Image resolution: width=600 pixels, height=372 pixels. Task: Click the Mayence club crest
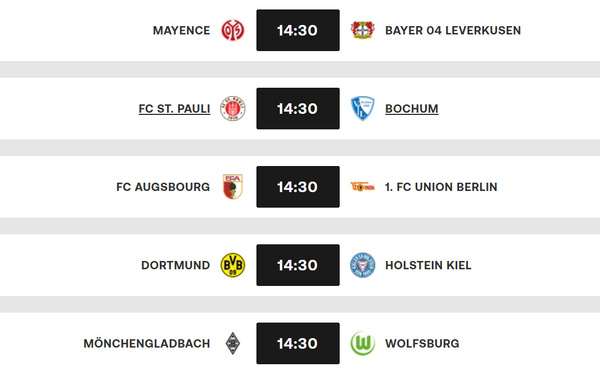point(233,30)
